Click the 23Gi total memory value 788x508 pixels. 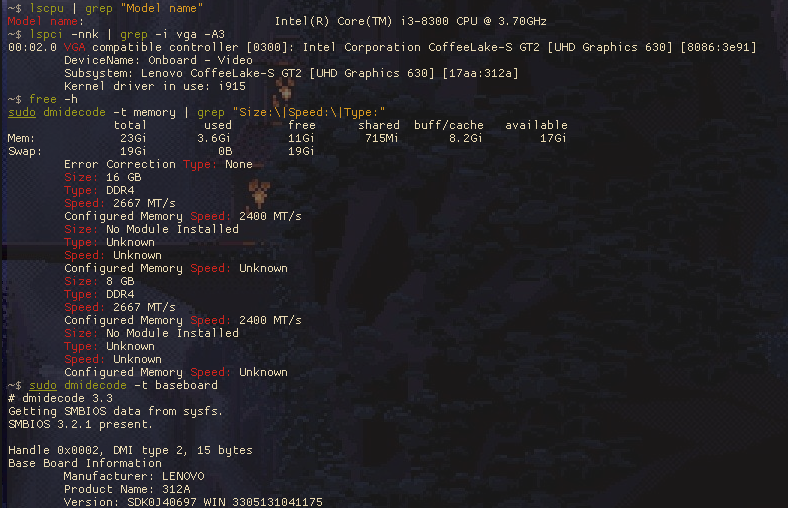[x=133, y=138]
